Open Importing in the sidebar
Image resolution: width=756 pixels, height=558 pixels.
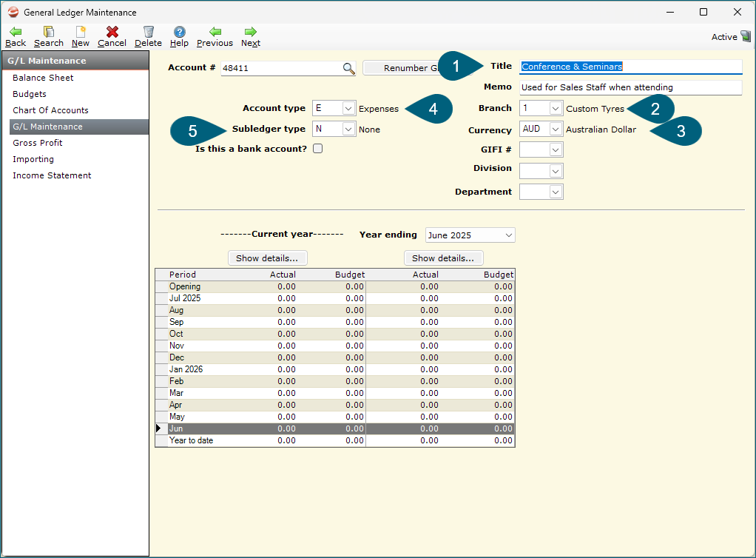tap(33, 159)
